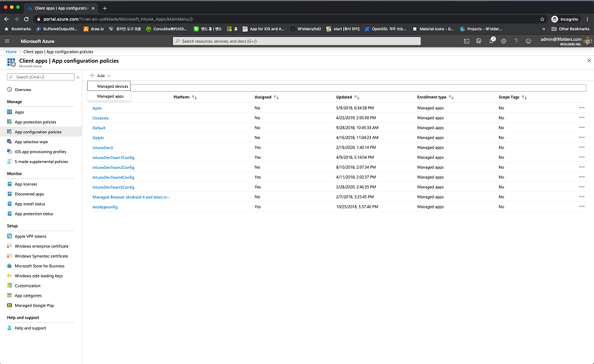The image size is (594, 364).
Task: Open Windows enterprise certificate
Action: (42, 247)
